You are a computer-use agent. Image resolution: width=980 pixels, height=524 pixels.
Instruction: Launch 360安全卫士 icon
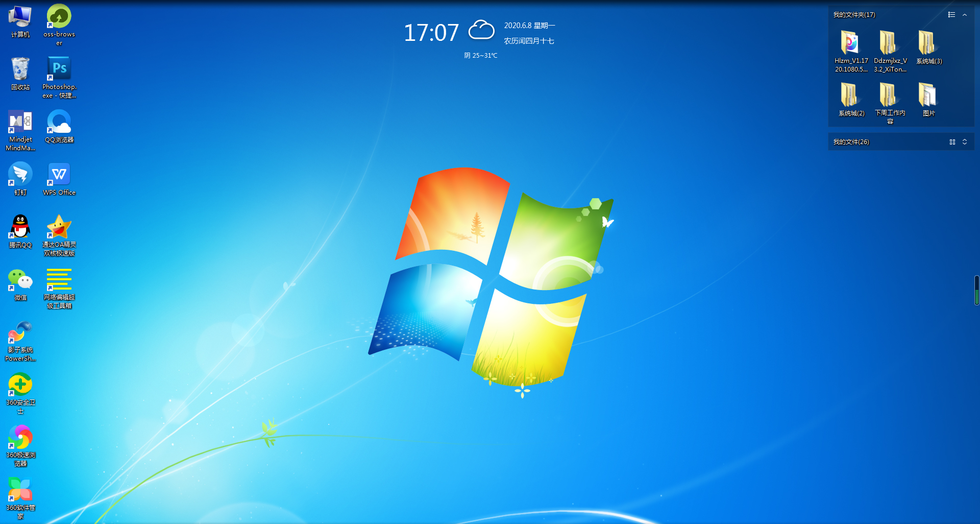[20, 394]
